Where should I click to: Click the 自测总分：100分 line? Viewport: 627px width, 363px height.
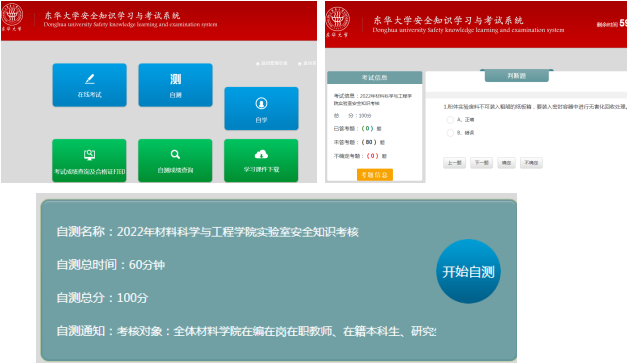point(102,298)
